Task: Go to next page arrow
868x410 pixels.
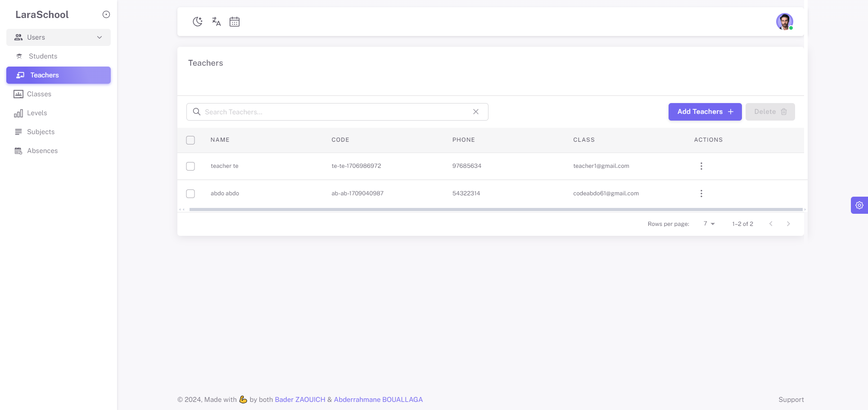Action: pyautogui.click(x=788, y=224)
